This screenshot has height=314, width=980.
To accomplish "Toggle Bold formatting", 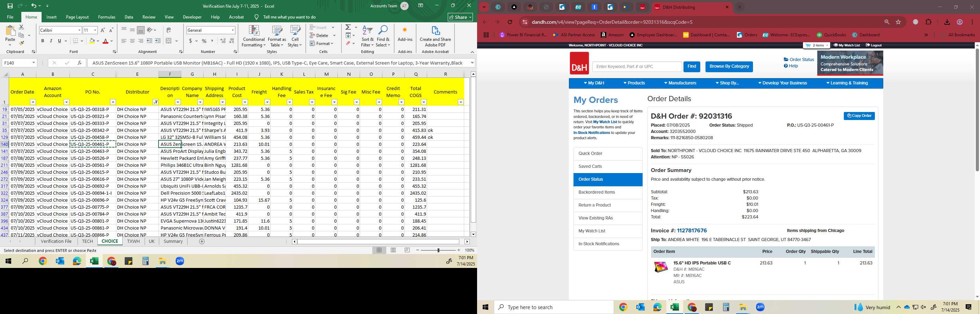I will tap(43, 41).
